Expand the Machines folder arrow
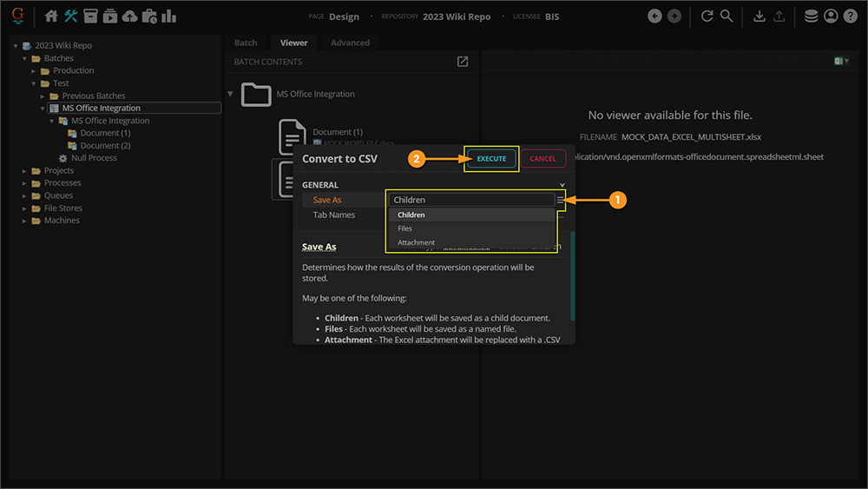 24,221
